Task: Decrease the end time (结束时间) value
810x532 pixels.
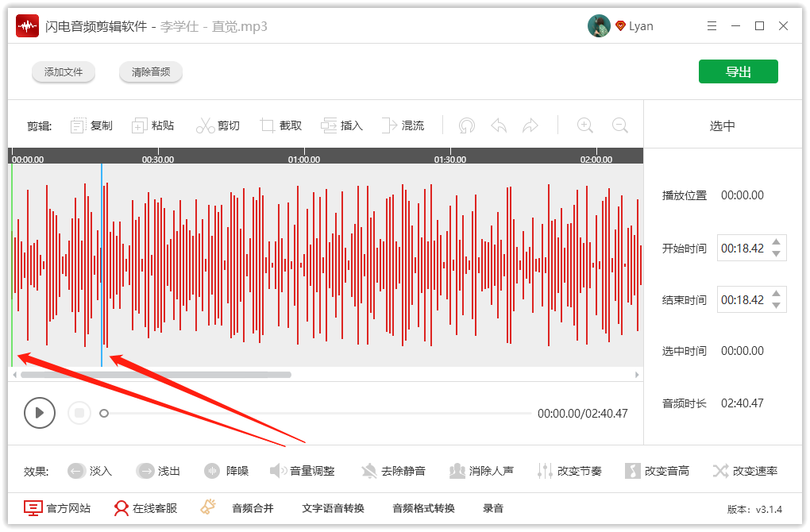Action: point(776,305)
